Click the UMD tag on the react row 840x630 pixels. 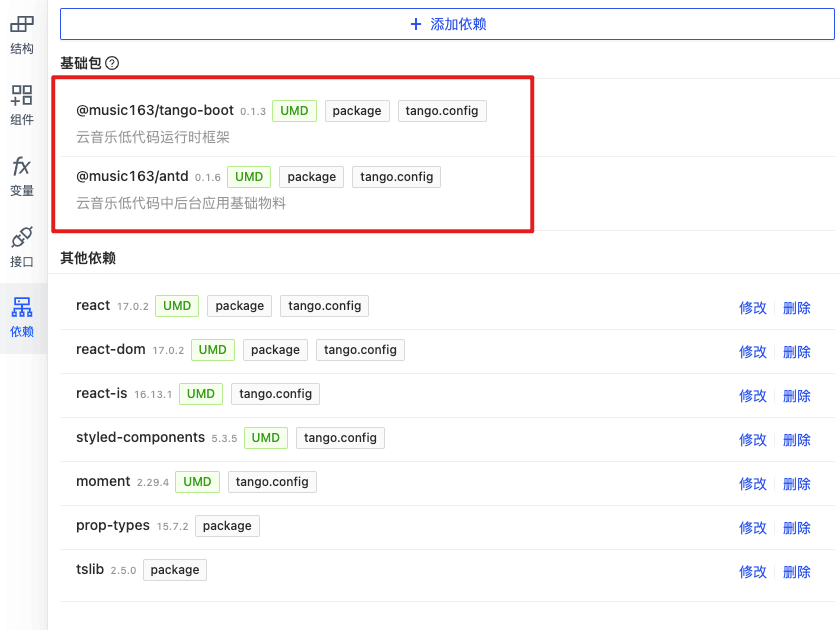[177, 306]
